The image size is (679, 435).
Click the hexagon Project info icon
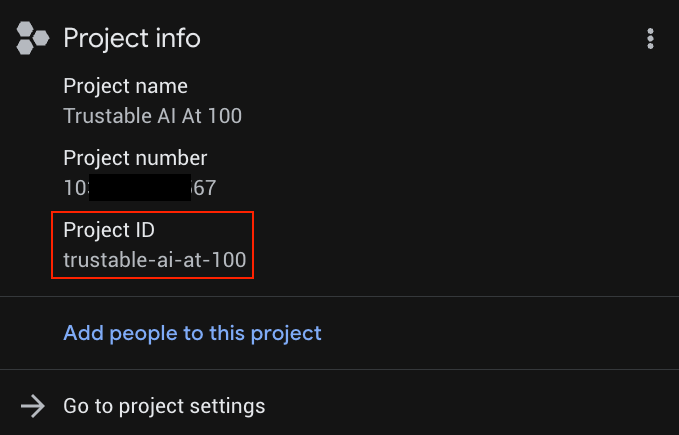pyautogui.click(x=33, y=39)
